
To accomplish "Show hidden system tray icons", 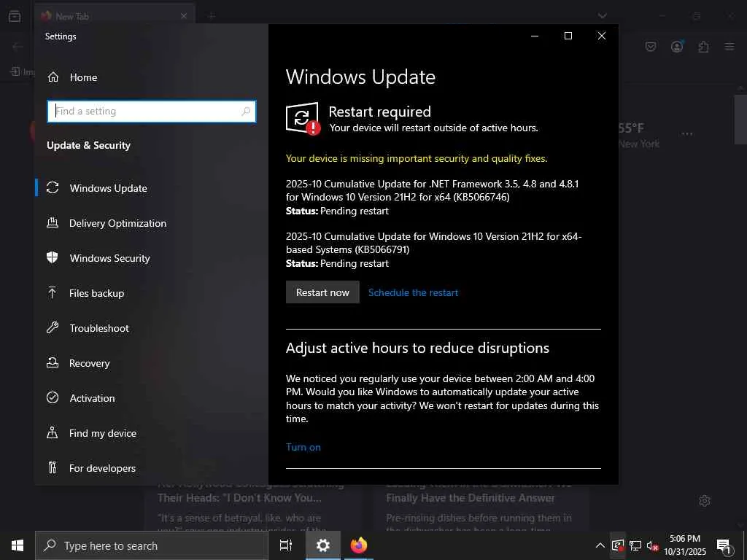I will (x=600, y=545).
